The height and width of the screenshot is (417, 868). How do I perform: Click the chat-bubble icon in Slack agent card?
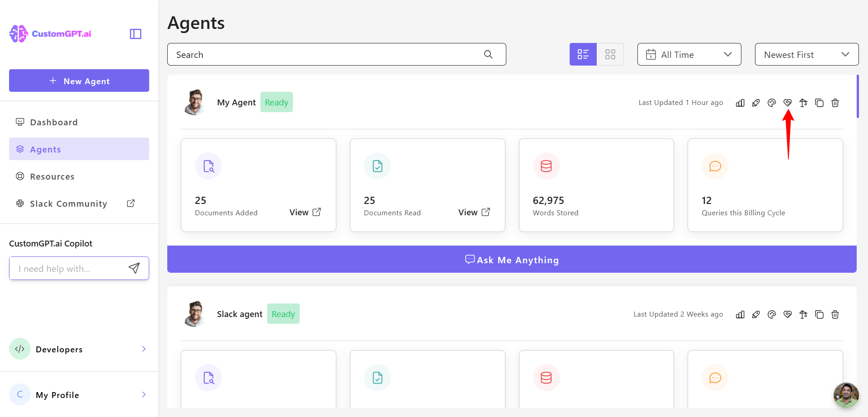click(x=715, y=378)
